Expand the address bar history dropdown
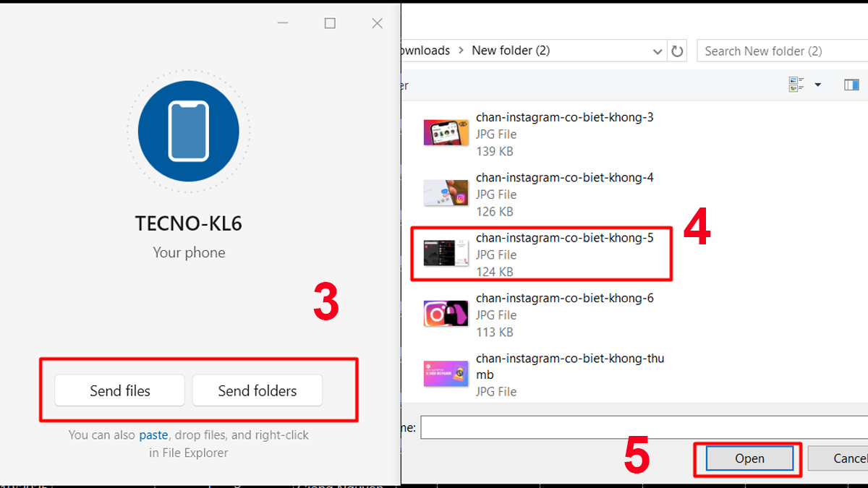The height and width of the screenshot is (488, 868). click(658, 51)
